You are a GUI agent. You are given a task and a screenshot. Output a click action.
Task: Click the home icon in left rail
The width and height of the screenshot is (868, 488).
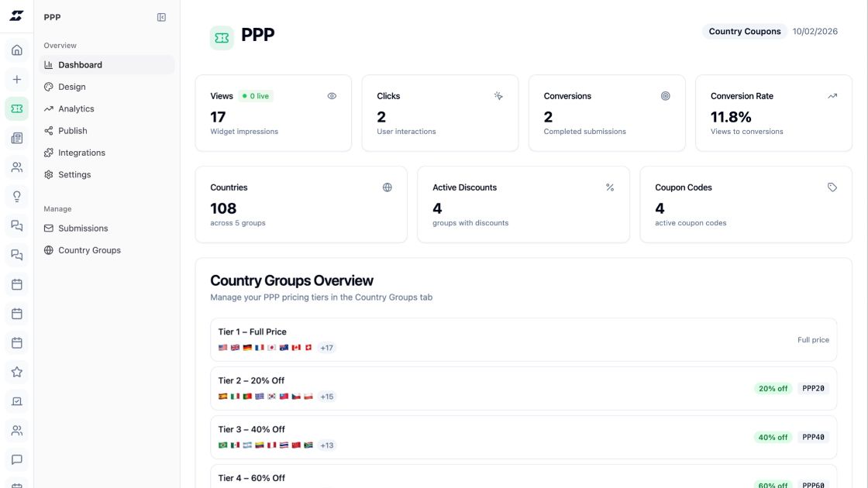(x=17, y=50)
